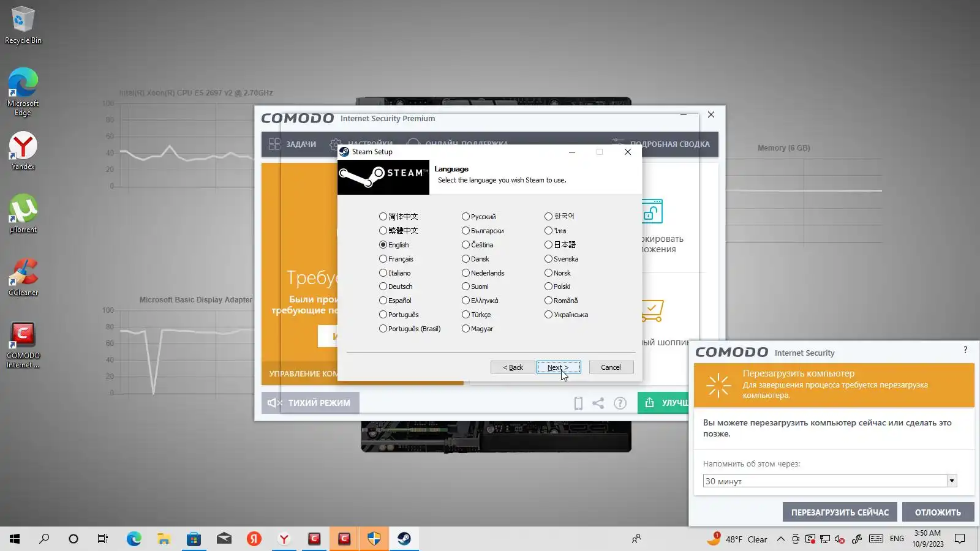Open Yandex Browser Y icon on the taskbar

pyautogui.click(x=284, y=539)
